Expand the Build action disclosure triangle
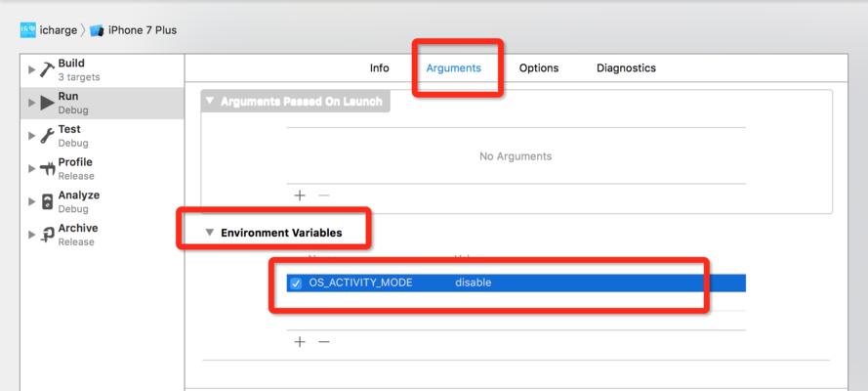 coord(31,69)
